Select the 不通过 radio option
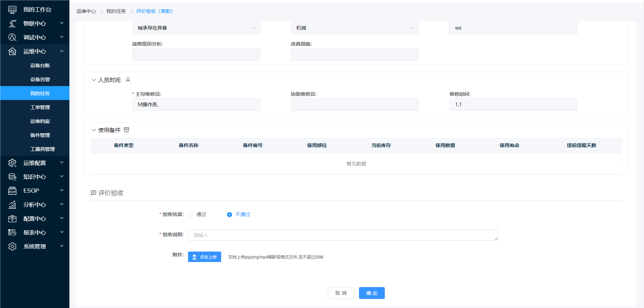Viewport: 644px width, 308px height. (230, 215)
